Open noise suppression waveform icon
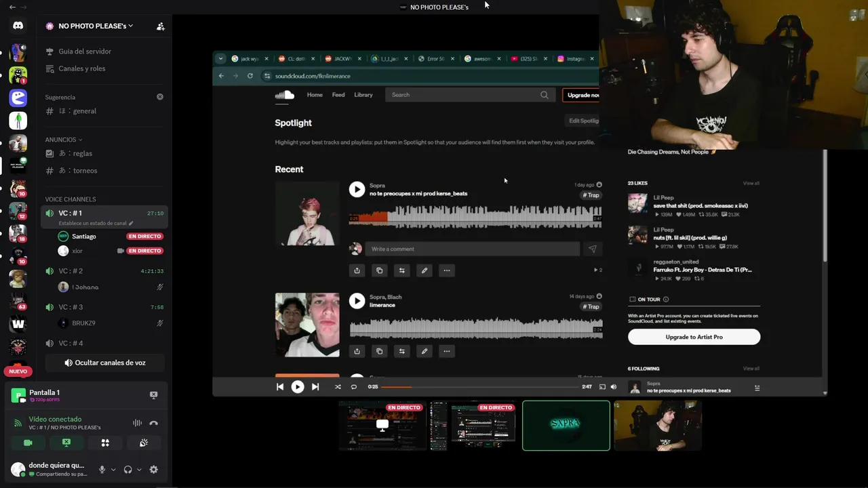Image resolution: width=868 pixels, height=488 pixels. (x=137, y=423)
